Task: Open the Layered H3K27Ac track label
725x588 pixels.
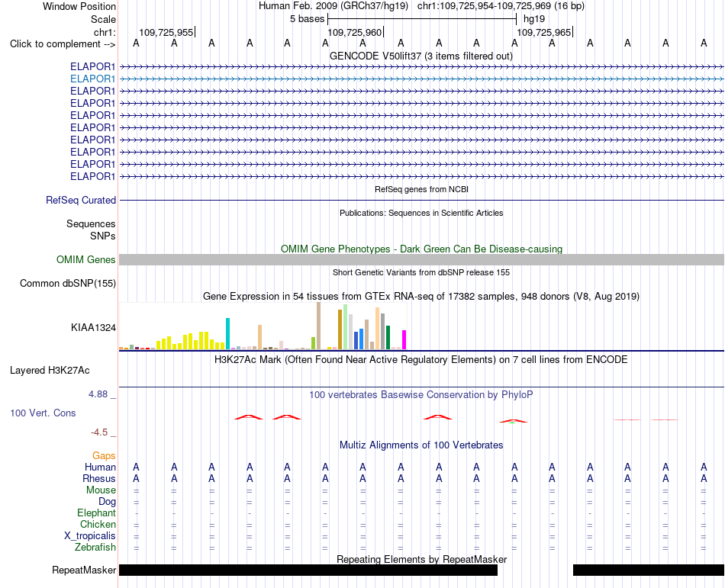Action: coord(50,371)
